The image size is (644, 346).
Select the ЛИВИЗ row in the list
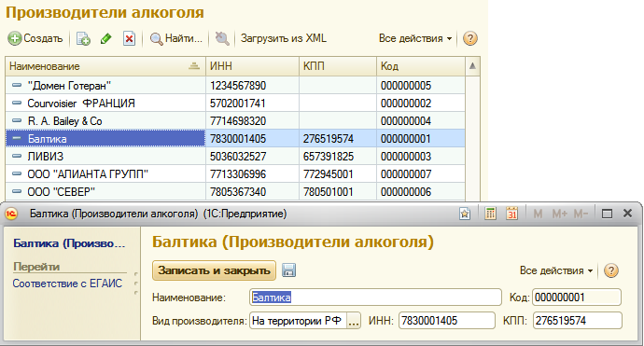(235, 157)
